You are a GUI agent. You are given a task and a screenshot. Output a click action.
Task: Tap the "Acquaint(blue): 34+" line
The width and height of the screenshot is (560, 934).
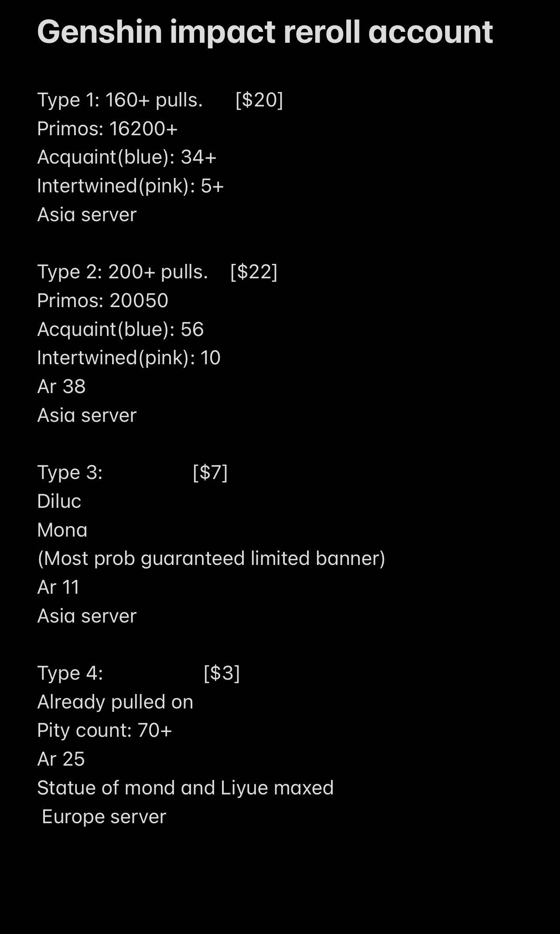click(x=126, y=157)
